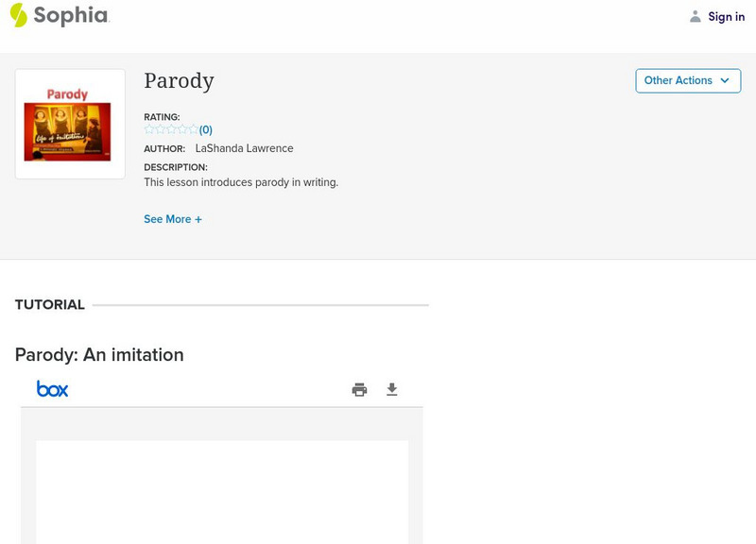Click the white document preview page
756x544 pixels.
point(222,491)
